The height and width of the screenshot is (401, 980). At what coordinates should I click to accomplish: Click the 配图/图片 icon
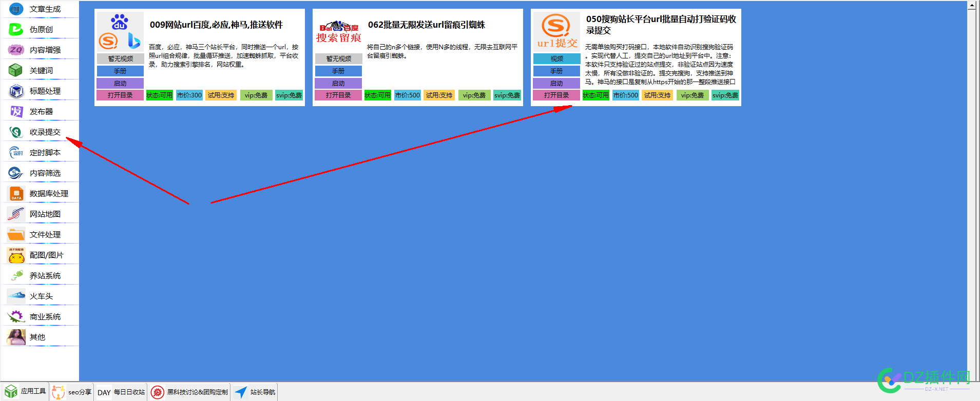[x=16, y=255]
